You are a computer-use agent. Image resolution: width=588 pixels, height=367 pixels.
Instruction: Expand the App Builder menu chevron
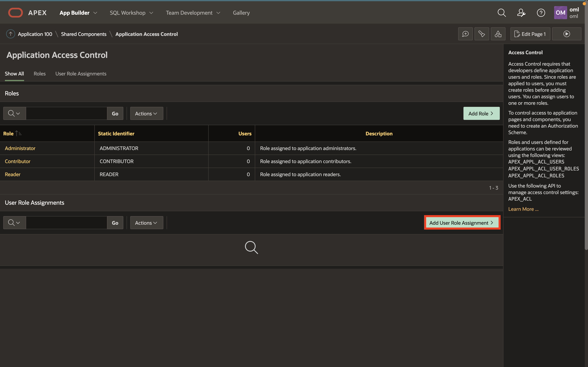coord(95,13)
